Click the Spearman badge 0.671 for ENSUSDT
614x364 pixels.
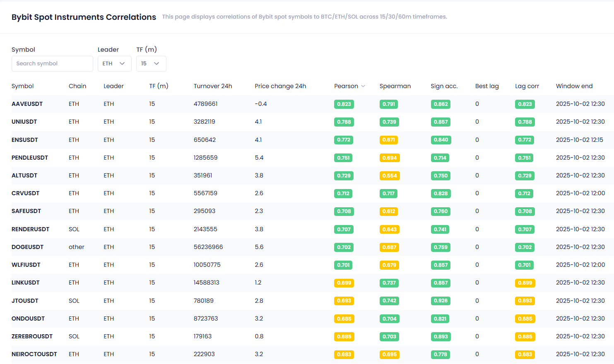tap(389, 140)
